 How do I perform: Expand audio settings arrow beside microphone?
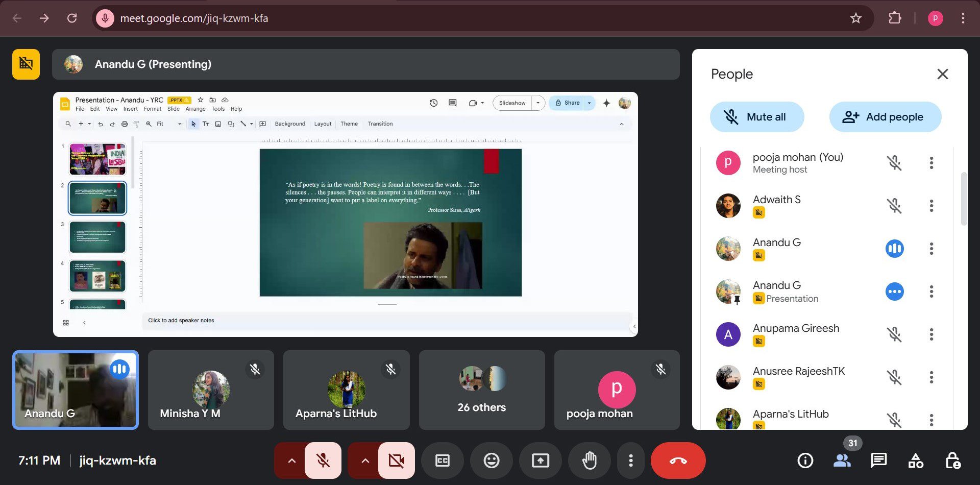[291, 460]
